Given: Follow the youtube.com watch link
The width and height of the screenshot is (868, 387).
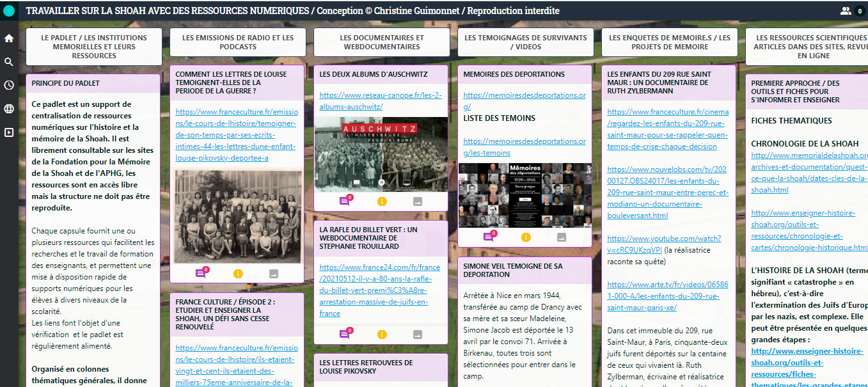Looking at the screenshot, I should (x=663, y=244).
